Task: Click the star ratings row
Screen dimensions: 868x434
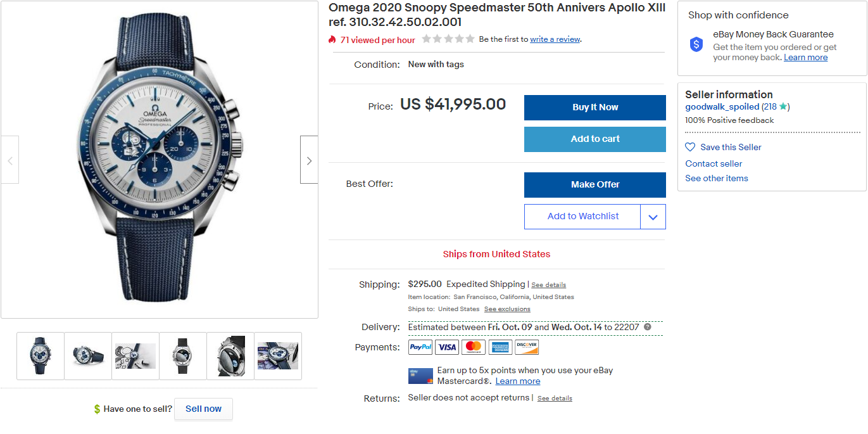Action: (x=448, y=39)
